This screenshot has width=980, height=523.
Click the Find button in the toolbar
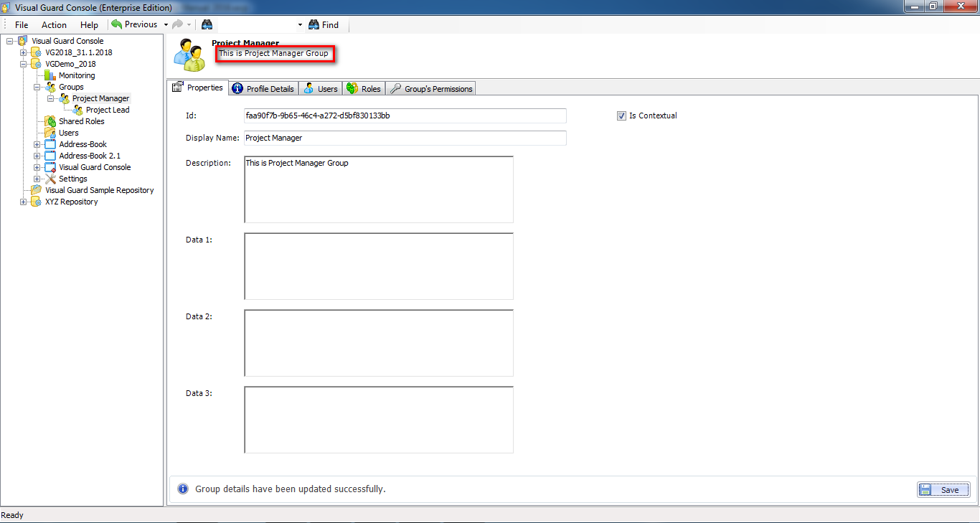point(324,24)
